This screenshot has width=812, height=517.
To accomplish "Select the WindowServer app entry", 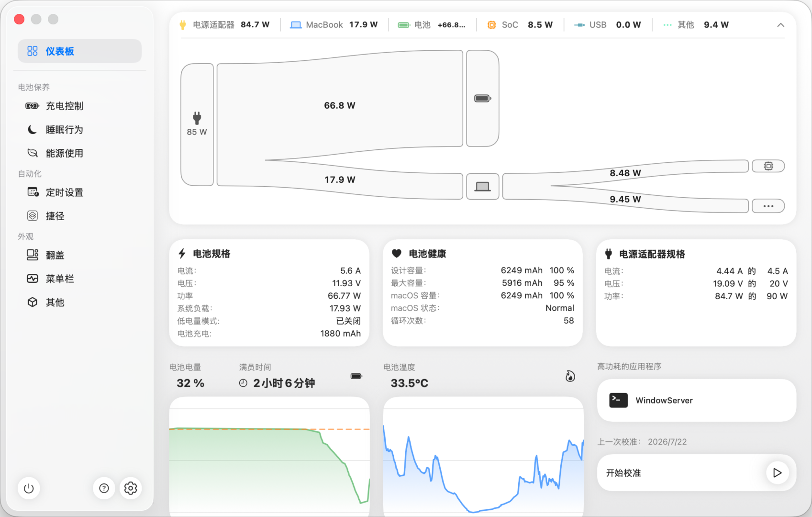I will coord(696,400).
